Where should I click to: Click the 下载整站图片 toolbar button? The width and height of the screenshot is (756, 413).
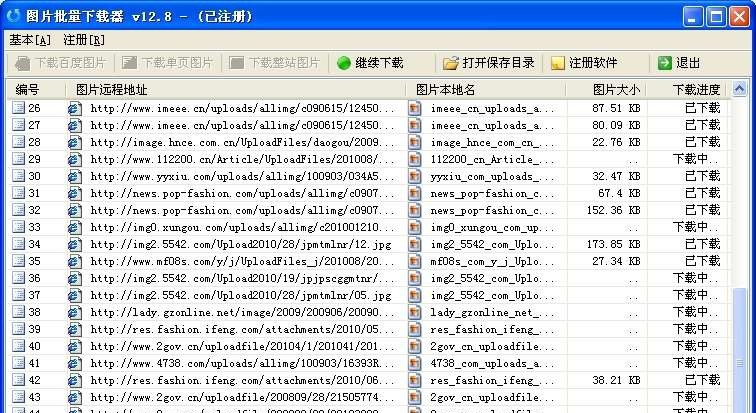point(274,63)
